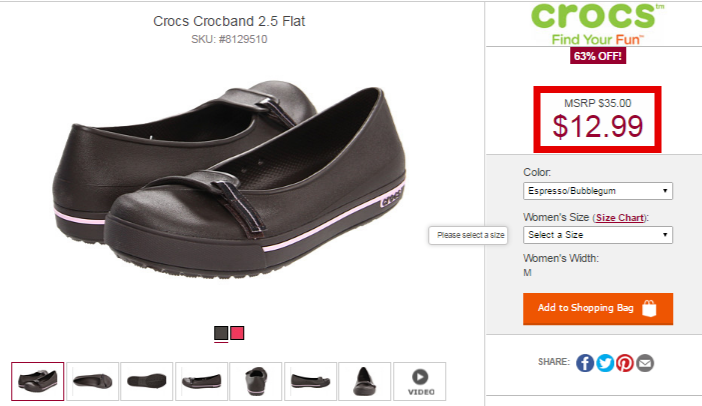Click the Color dropdown arrow
The image size is (702, 406).
(x=665, y=191)
